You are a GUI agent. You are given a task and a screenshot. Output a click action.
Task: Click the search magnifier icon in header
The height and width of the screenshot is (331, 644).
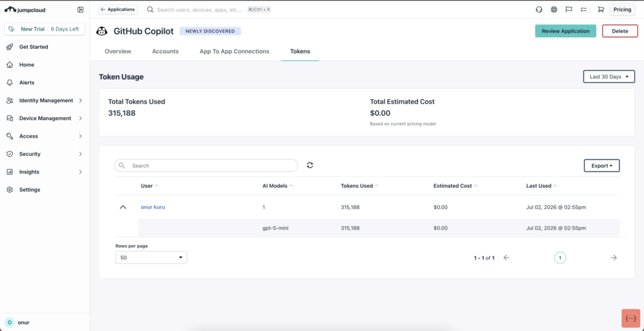(x=150, y=9)
